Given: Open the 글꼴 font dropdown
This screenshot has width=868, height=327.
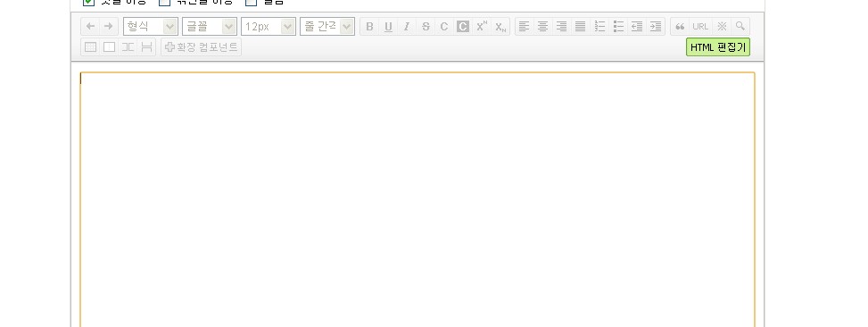Looking at the screenshot, I should pos(210,27).
